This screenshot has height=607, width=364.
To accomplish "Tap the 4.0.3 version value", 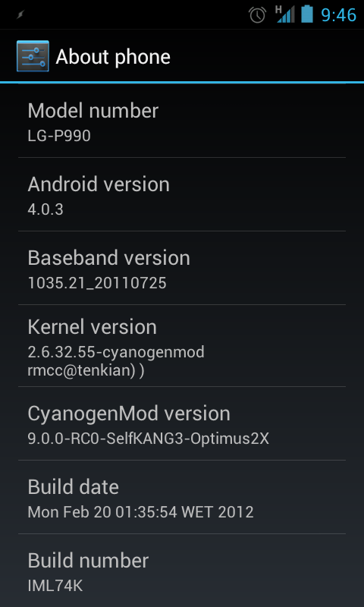I will (x=45, y=209).
